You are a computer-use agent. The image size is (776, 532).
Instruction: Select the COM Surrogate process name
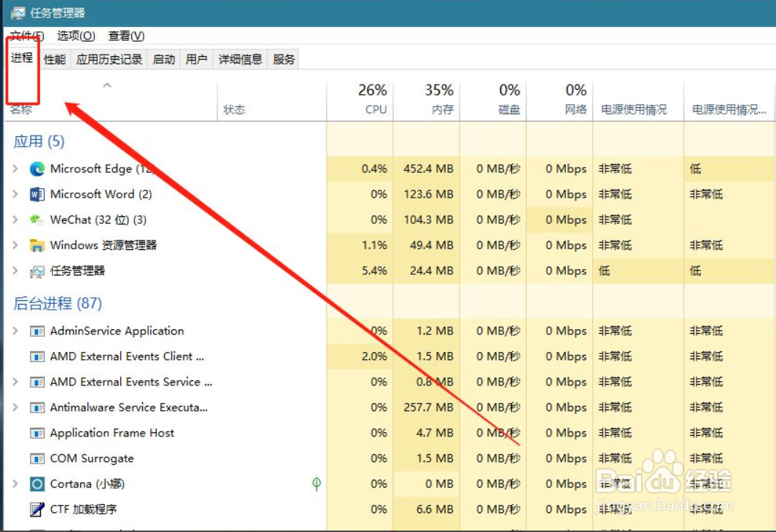coord(92,459)
